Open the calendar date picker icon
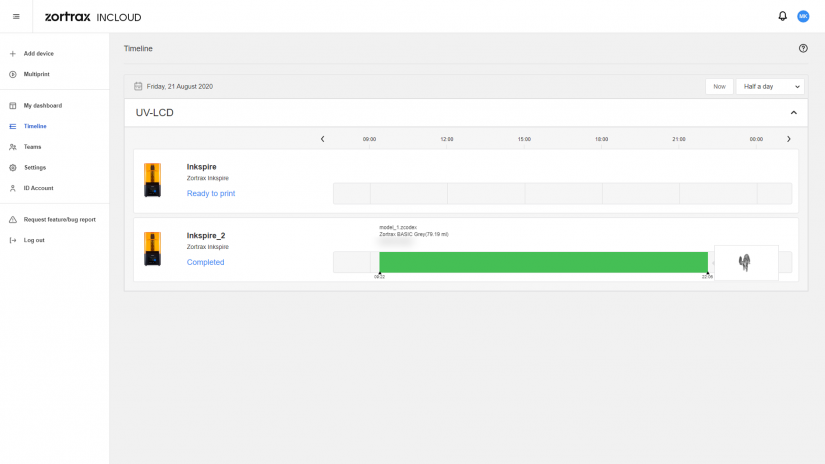 [138, 86]
